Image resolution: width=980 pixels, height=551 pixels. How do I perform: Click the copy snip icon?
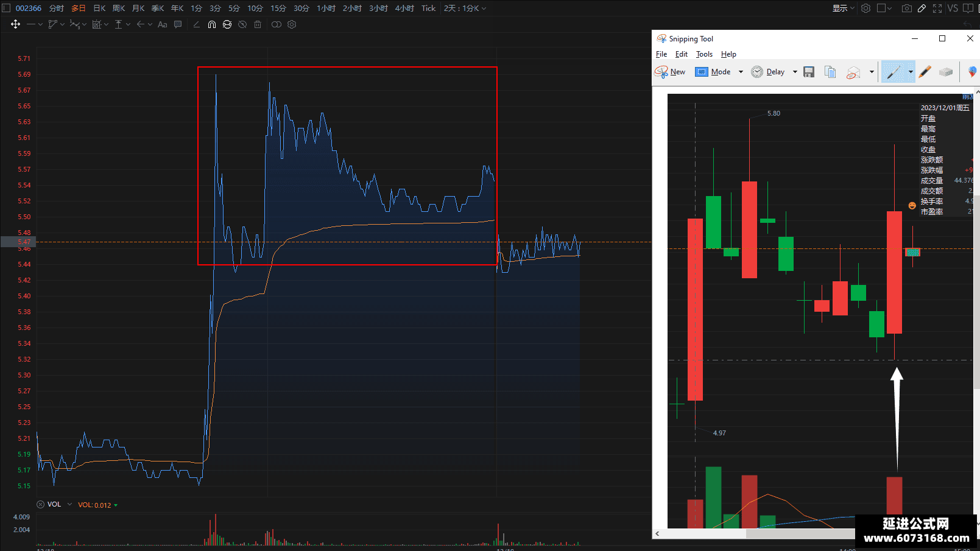[830, 72]
